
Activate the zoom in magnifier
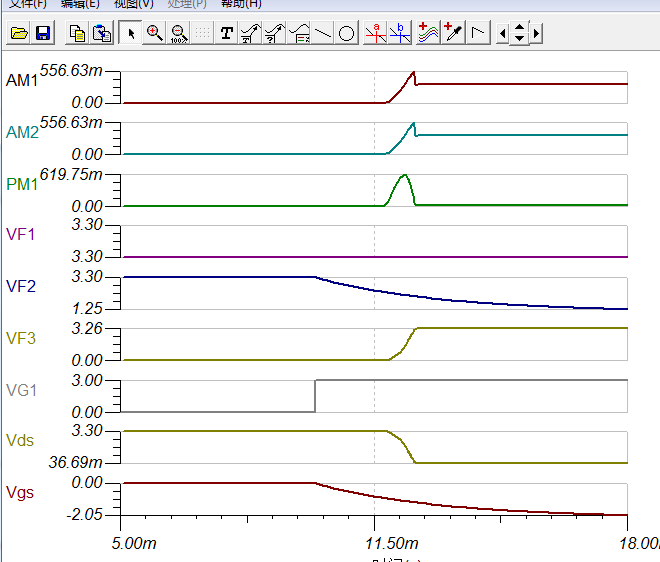click(154, 34)
